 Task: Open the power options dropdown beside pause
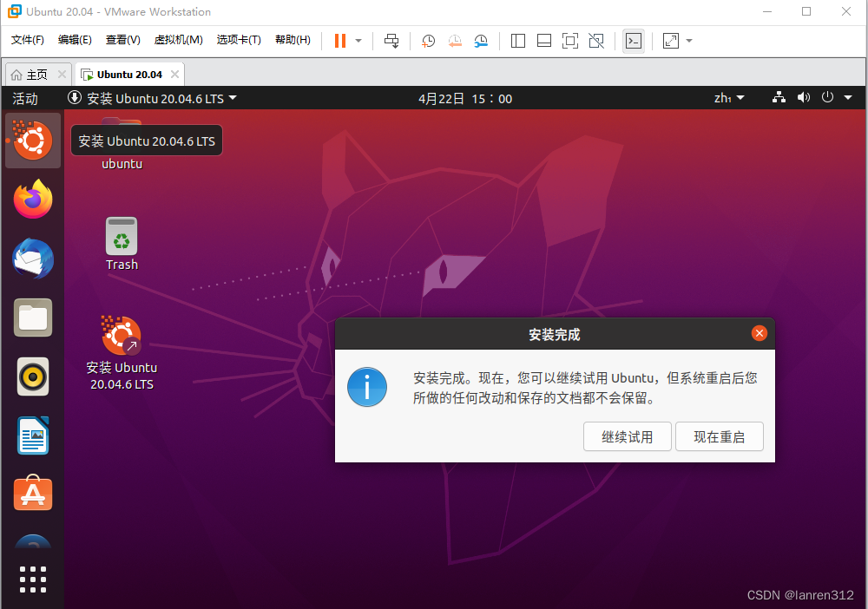coord(358,41)
